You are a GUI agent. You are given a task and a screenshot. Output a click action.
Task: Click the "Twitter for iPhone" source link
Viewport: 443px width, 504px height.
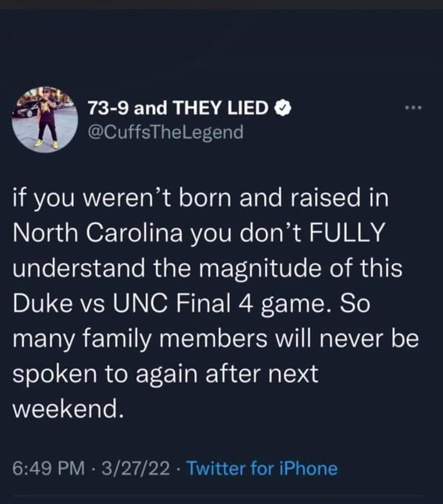261,469
